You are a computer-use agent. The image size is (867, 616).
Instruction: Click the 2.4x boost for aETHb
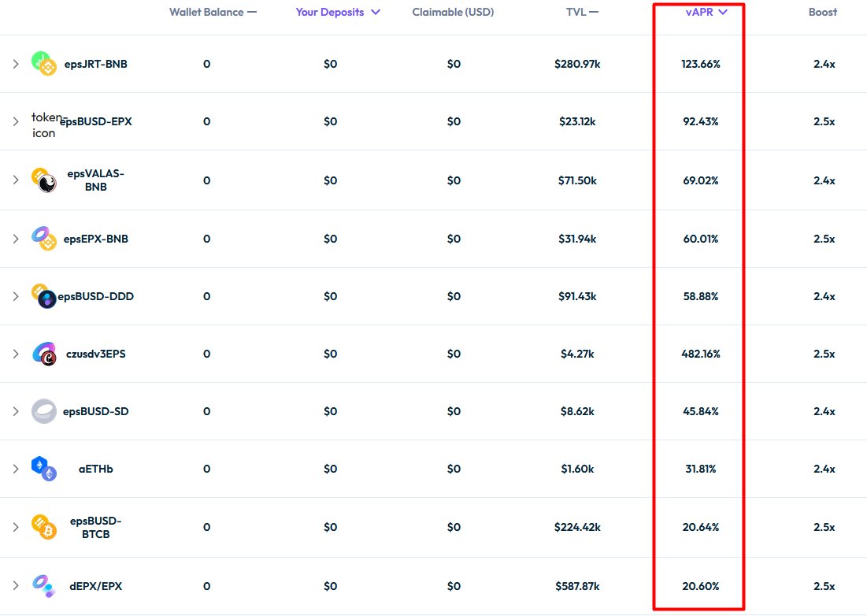(x=824, y=469)
